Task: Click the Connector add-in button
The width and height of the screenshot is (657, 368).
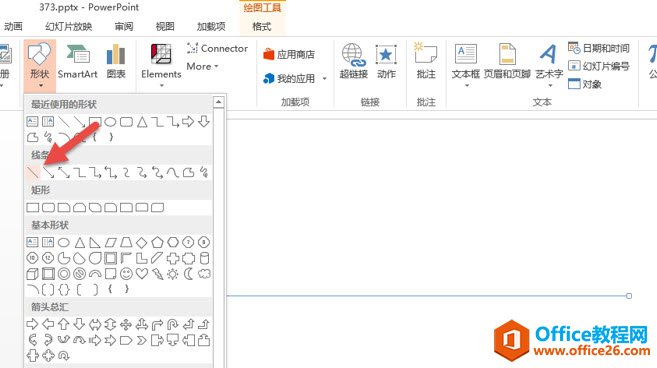Action: 217,48
